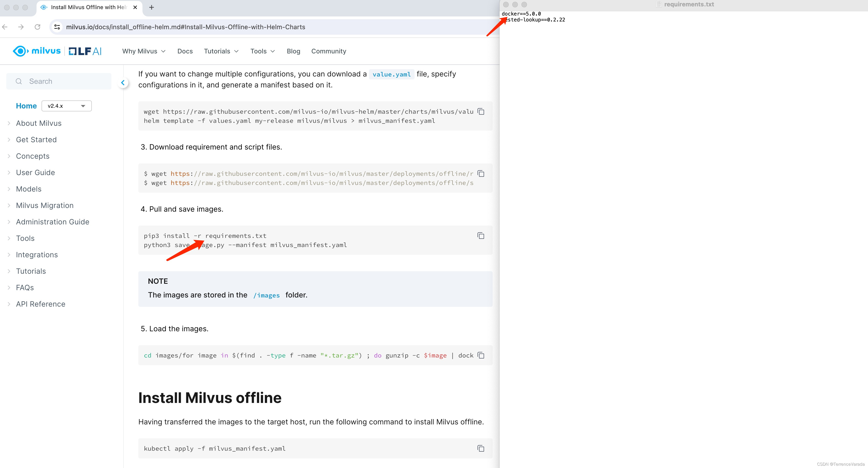
Task: Open the Docs navigation item
Action: pyautogui.click(x=185, y=51)
